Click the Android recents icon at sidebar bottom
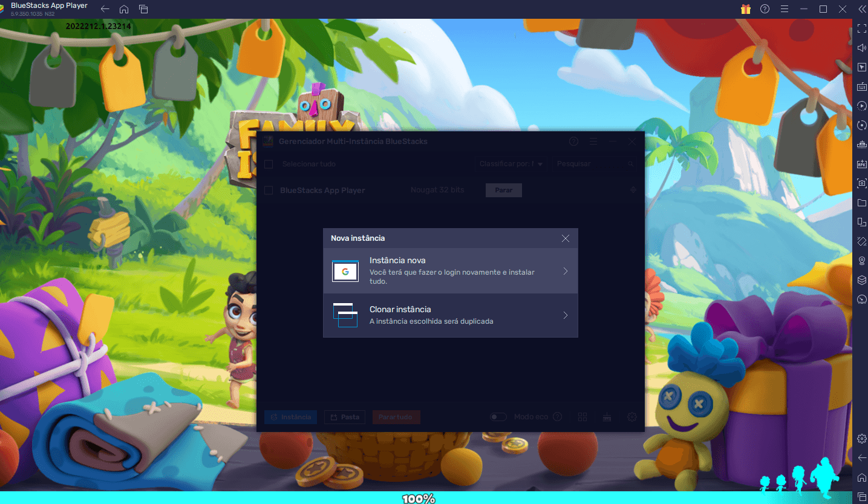The image size is (868, 504). [862, 496]
